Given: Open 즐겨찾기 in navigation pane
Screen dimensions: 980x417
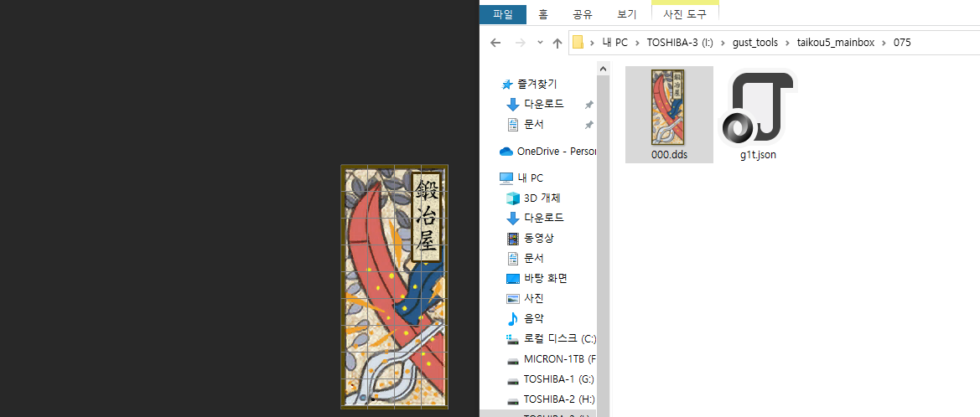Looking at the screenshot, I should click(537, 84).
